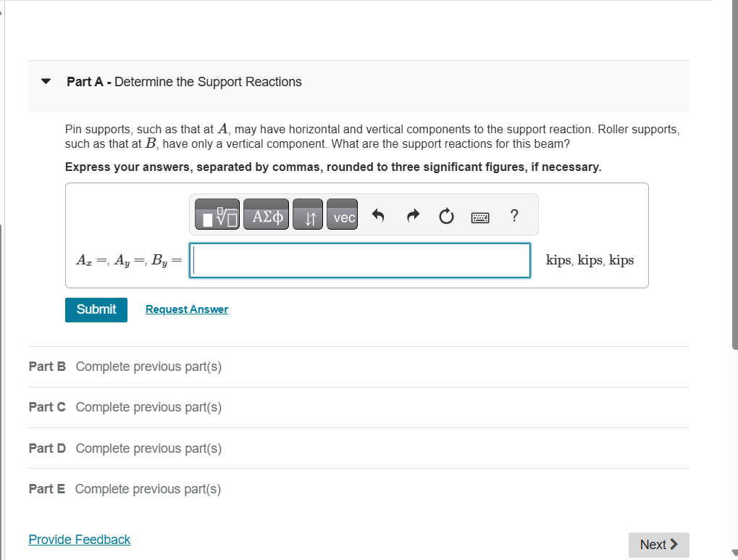Redo the last answer edit
738x560 pixels.
pyautogui.click(x=412, y=214)
